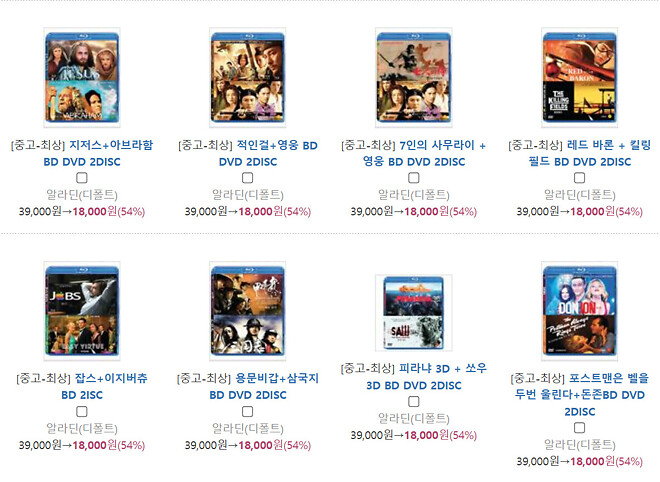Check the 잡스+이지버츄 item checkbox
Image resolution: width=660 pixels, height=482 pixels.
[x=82, y=411]
